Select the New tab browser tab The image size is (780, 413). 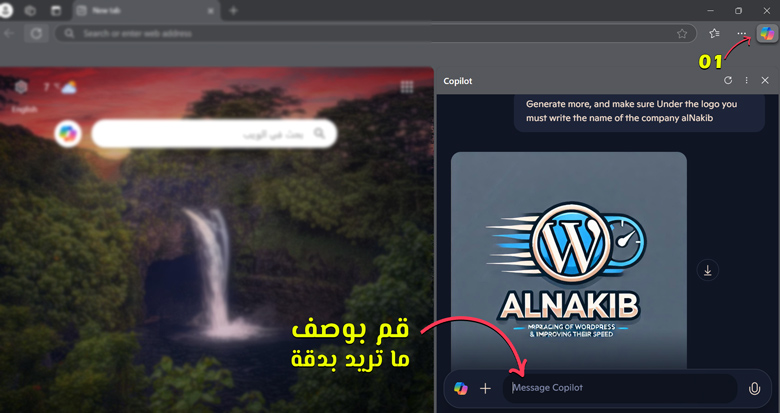(146, 10)
